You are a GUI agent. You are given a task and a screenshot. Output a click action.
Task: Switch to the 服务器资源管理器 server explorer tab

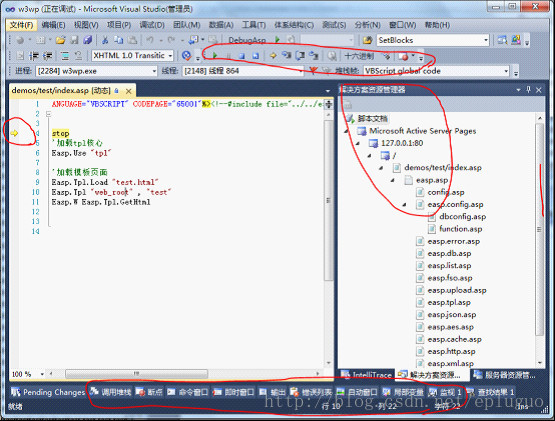tap(505, 375)
